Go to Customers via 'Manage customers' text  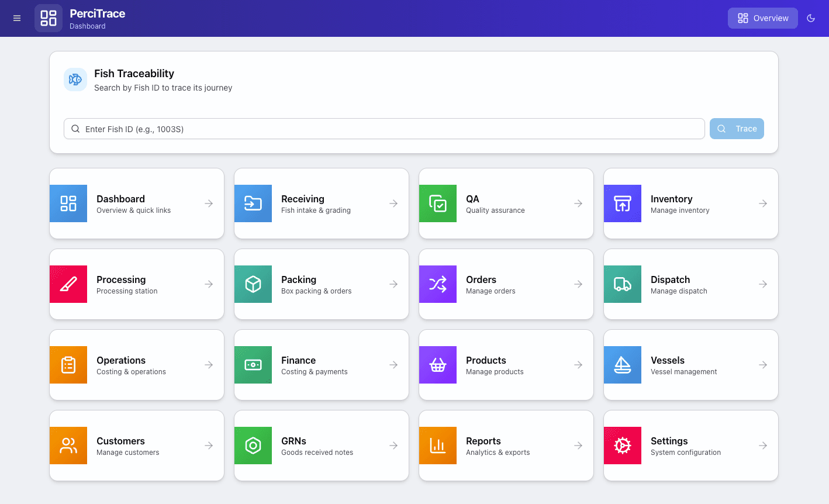[x=127, y=453]
